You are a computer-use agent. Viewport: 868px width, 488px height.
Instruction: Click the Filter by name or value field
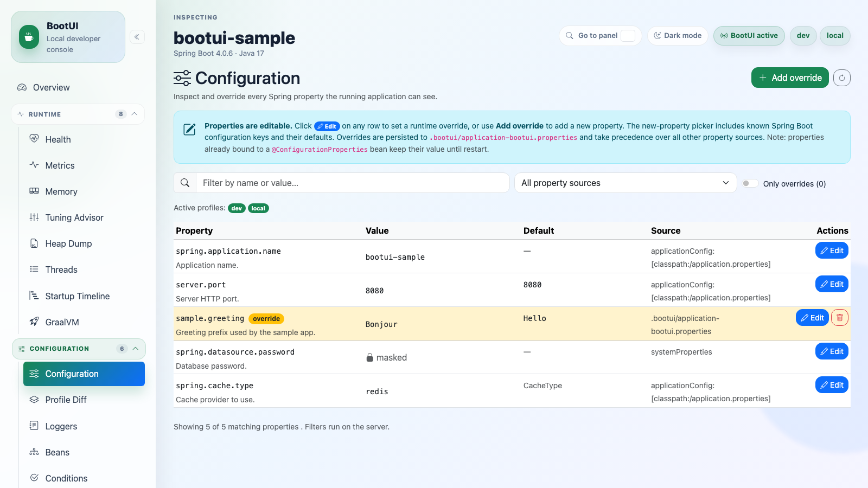point(353,183)
